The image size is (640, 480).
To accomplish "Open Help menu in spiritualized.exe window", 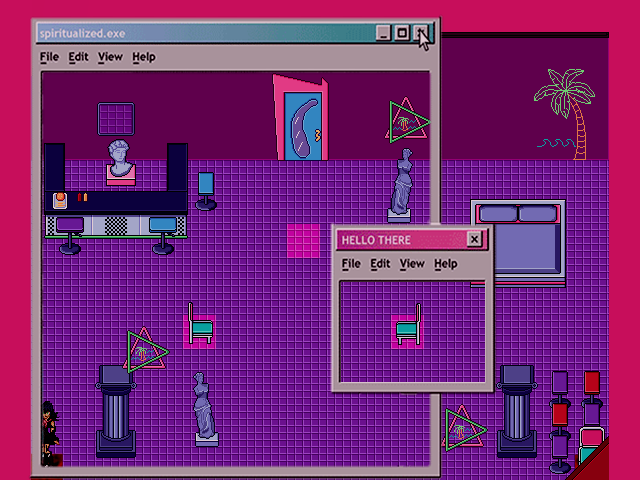I will (144, 57).
